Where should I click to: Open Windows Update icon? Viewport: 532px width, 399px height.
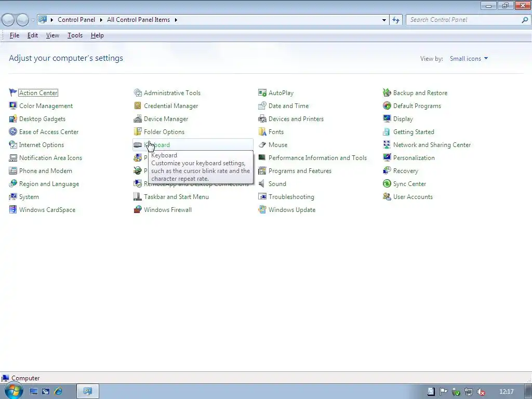[262, 210]
